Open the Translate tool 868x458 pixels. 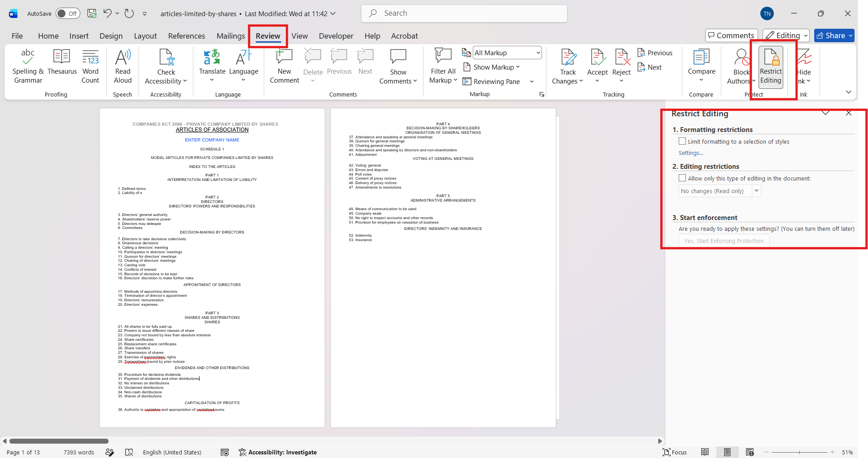pyautogui.click(x=212, y=66)
